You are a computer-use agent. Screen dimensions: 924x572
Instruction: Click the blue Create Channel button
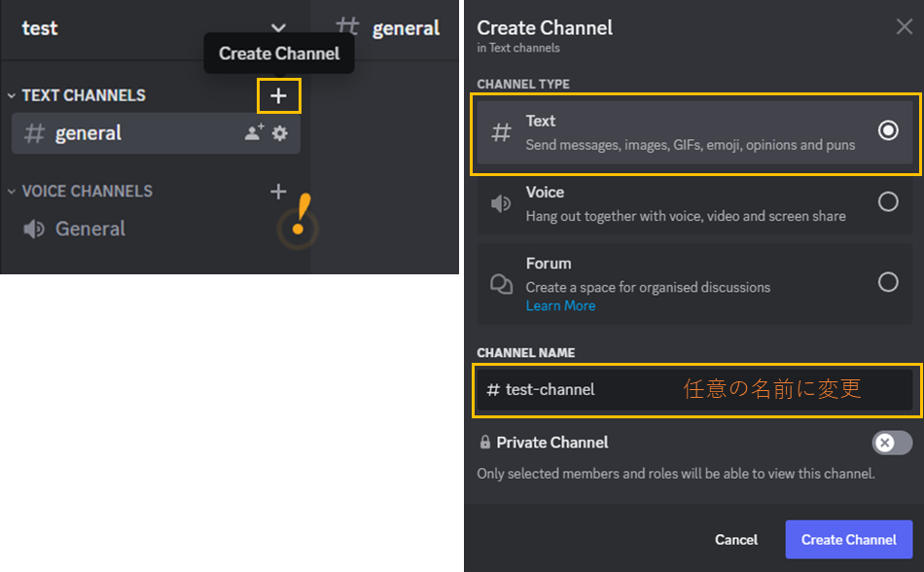848,540
